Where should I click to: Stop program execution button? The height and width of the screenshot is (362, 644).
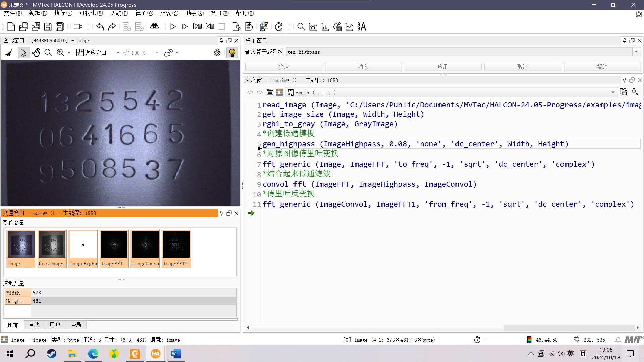tap(222, 27)
